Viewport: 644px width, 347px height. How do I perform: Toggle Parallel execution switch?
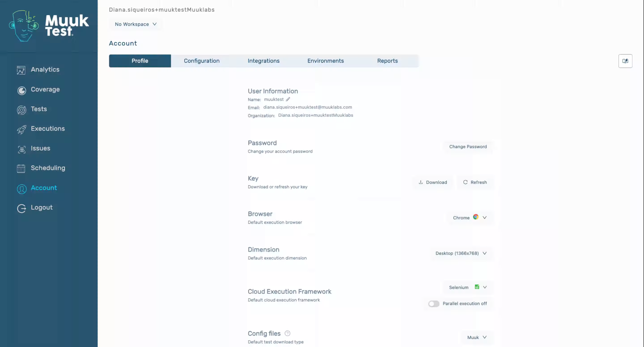click(x=434, y=303)
